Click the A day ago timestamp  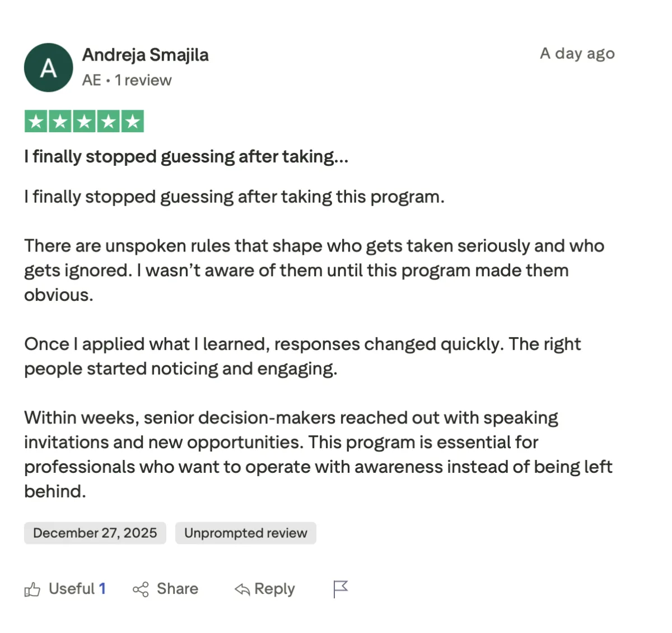pyautogui.click(x=577, y=54)
